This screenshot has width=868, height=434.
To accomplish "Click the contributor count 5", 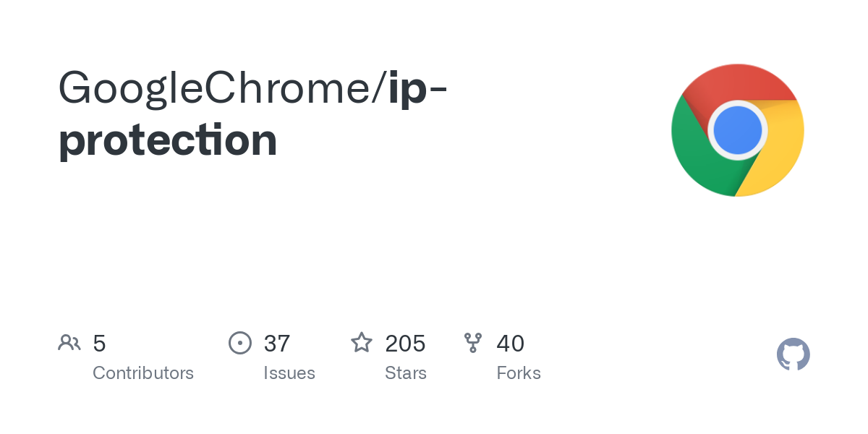I will (100, 343).
